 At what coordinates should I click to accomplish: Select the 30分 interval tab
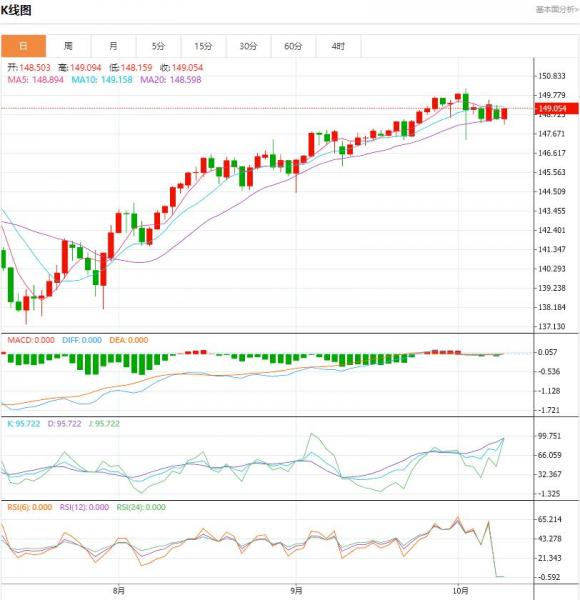(248, 46)
